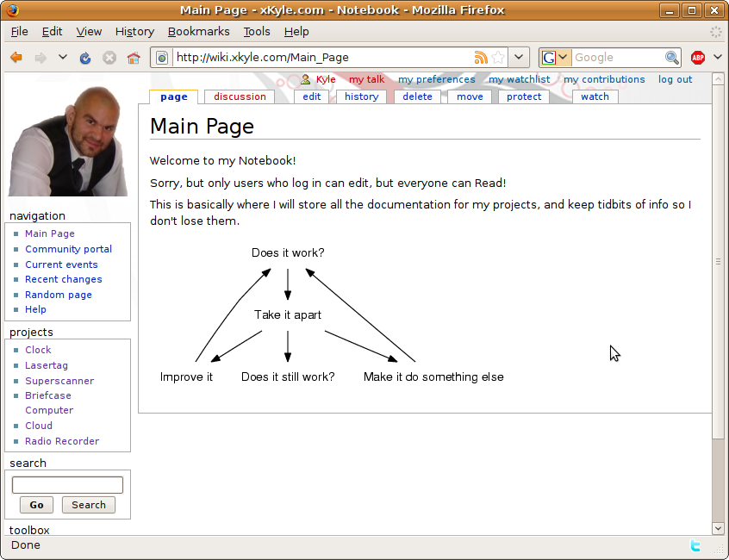Viewport: 729px width, 560px height.
Task: Open the back/forward history dropdown arrow
Action: coord(62,58)
